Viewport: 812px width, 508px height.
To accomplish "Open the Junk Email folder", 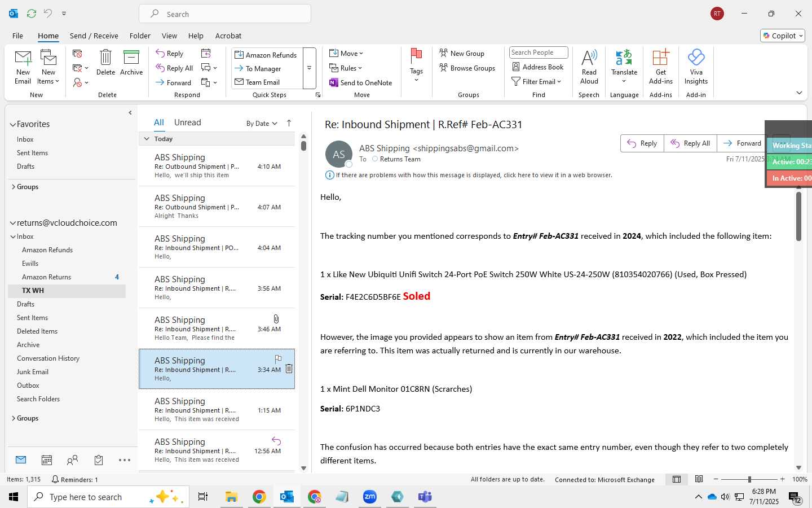I will click(x=67, y=372).
